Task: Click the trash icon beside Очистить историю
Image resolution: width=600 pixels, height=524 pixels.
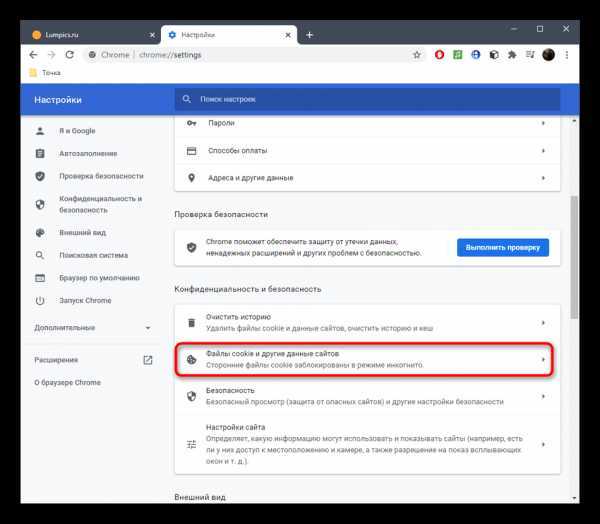Action: pos(191,323)
